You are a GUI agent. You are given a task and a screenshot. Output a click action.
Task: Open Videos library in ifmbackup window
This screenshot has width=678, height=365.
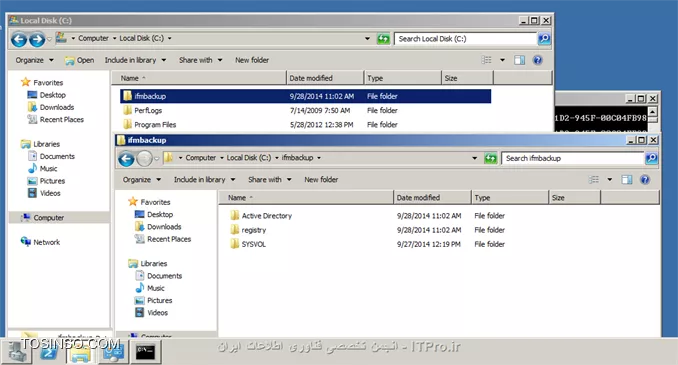tap(151, 313)
